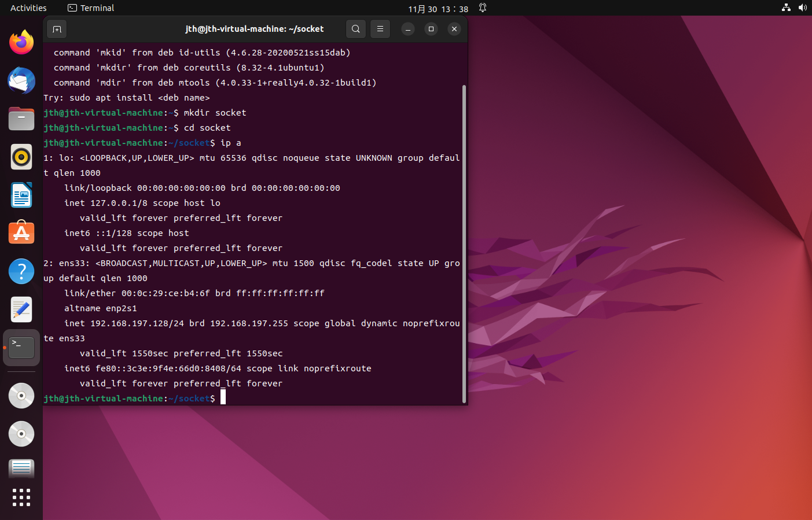The width and height of the screenshot is (812, 520).
Task: Open Firefox from the dock
Action: pyautogui.click(x=21, y=42)
